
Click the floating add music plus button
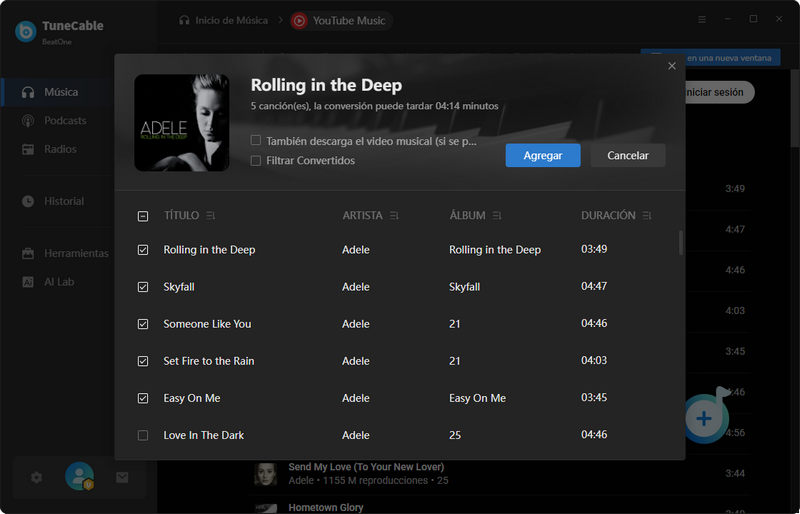[x=704, y=418]
